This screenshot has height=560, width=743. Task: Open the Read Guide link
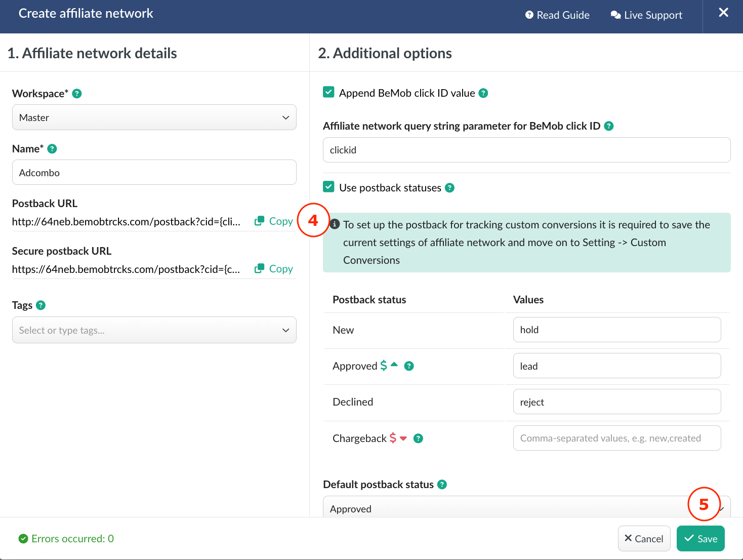click(x=557, y=15)
